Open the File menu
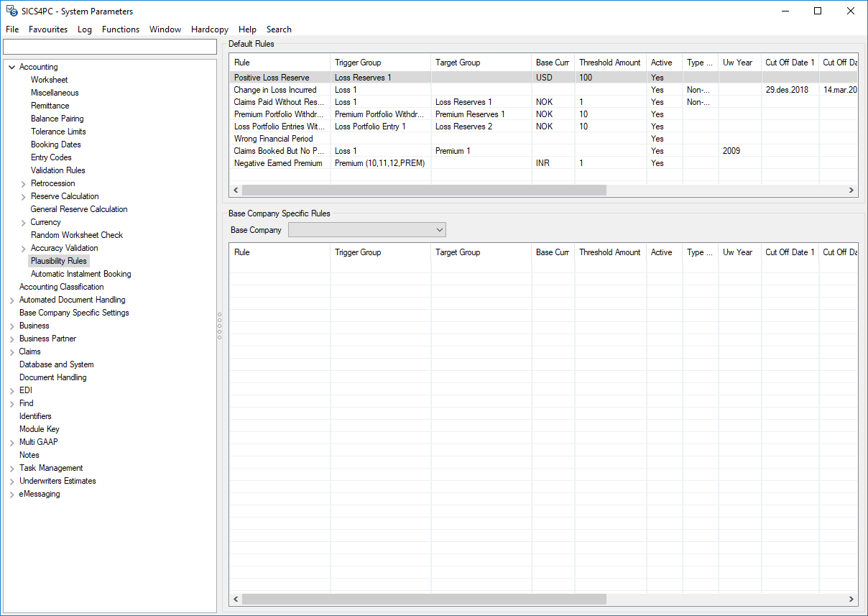This screenshot has height=616, width=868. 11,29
